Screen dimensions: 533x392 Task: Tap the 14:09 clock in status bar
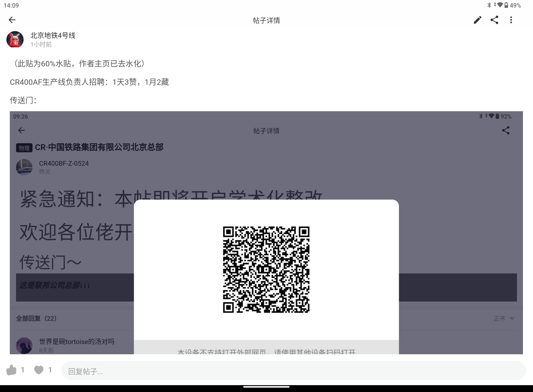click(x=11, y=5)
